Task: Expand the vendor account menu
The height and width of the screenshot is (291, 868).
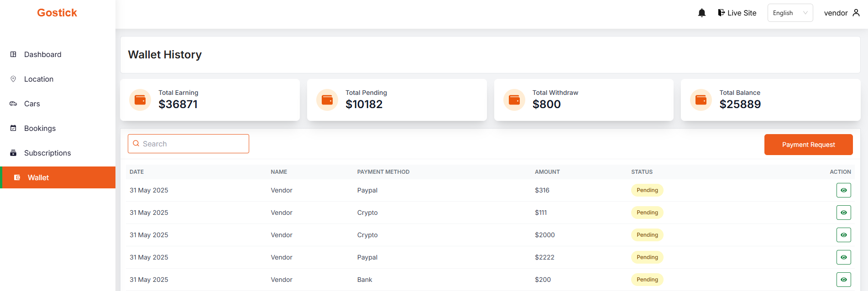Action: [841, 13]
